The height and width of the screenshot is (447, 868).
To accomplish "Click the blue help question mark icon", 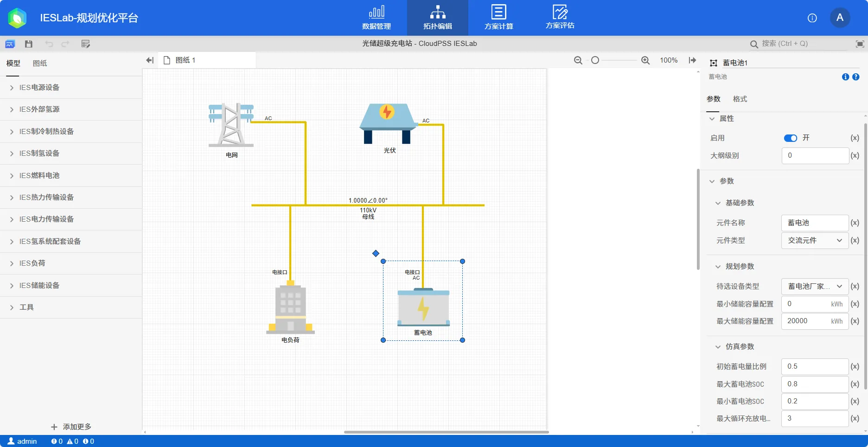I will point(856,77).
